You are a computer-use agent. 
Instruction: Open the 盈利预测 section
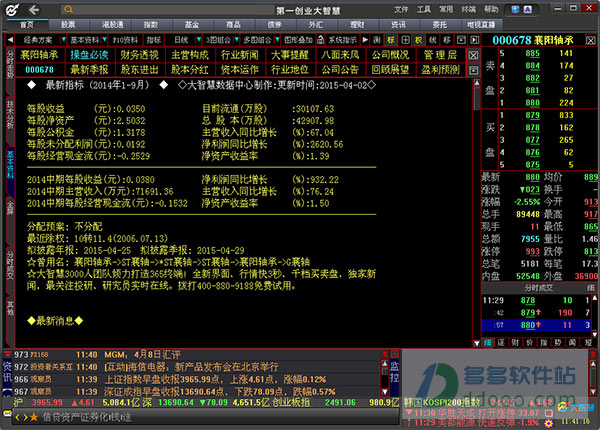point(441,70)
